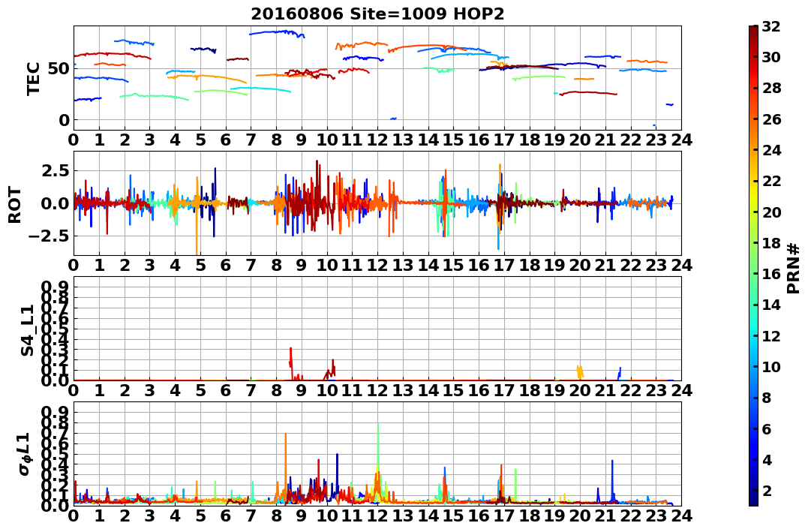Click hour '9' under the S4_L1 panel
The width and height of the screenshot is (808, 532).
(x=302, y=390)
